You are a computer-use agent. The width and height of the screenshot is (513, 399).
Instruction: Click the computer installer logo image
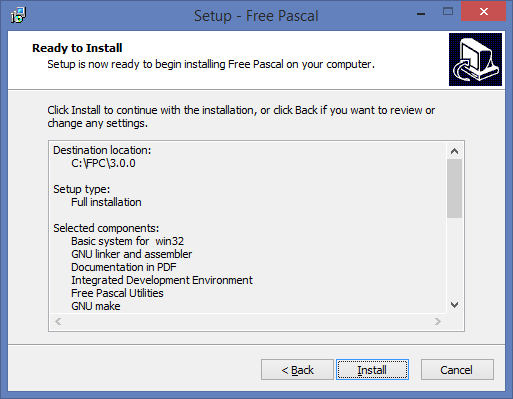click(x=475, y=59)
